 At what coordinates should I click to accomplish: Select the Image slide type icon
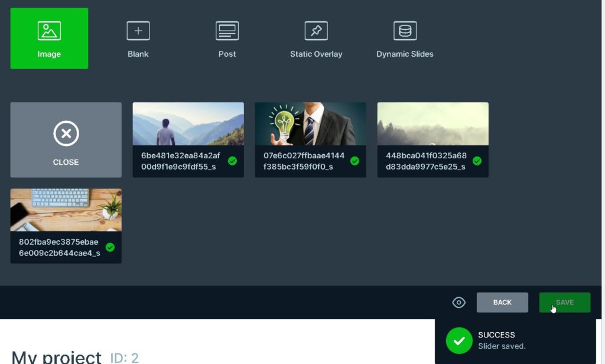coord(49,31)
